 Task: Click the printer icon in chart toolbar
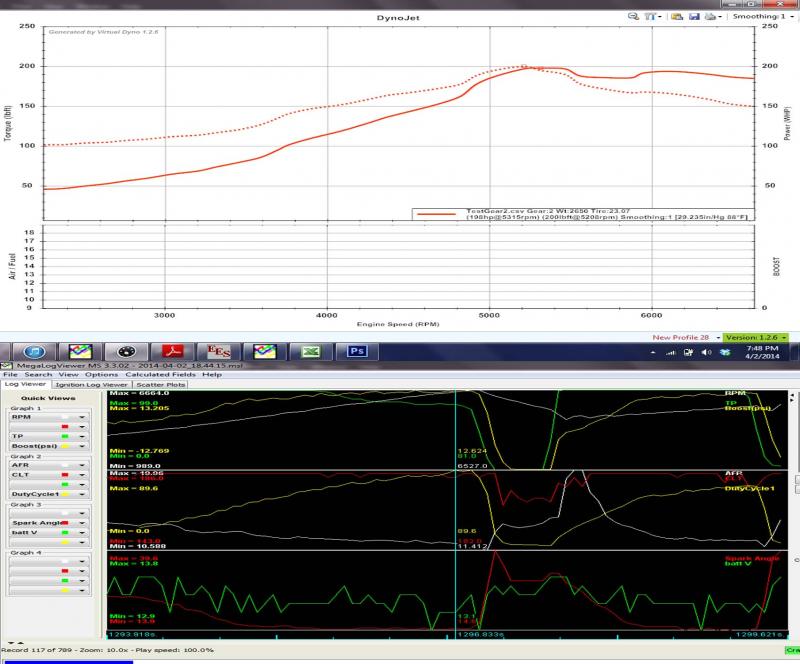(709, 17)
